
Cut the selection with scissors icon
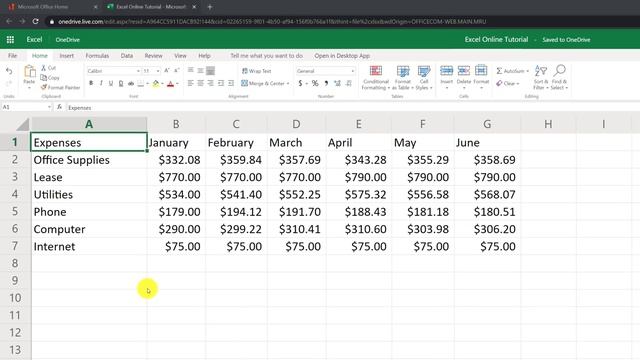click(x=48, y=68)
